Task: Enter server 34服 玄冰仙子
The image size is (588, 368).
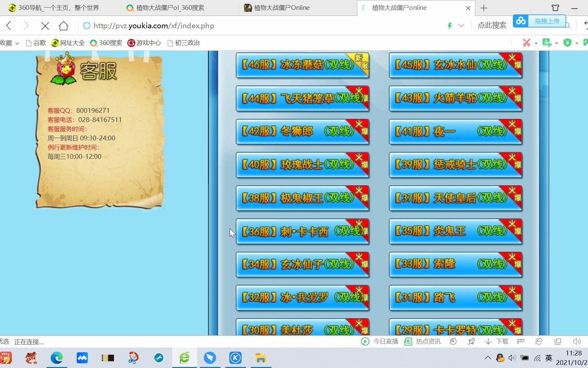Action: pos(303,264)
